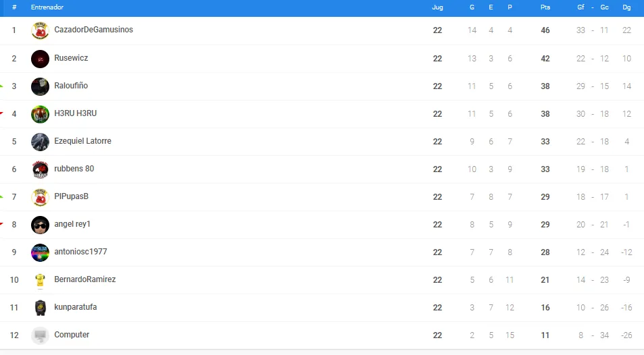
Task: Click the Computer monitor avatar
Action: click(40, 335)
